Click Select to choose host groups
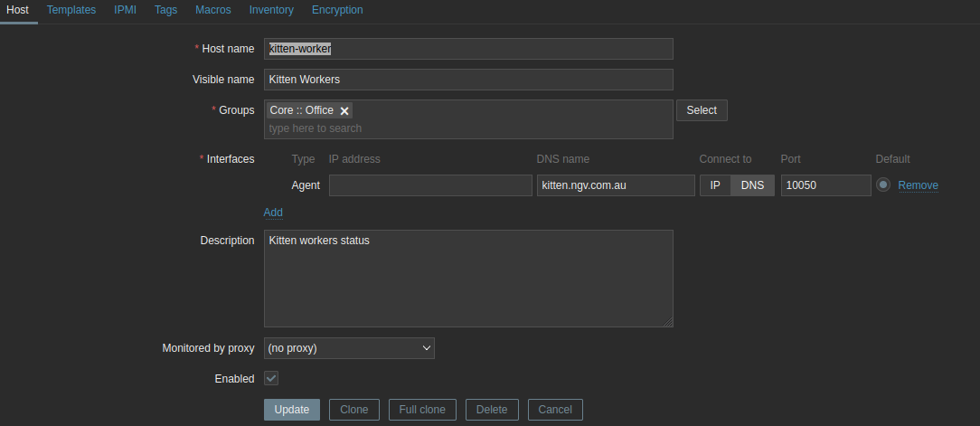Image resolution: width=980 pixels, height=426 pixels. click(702, 110)
